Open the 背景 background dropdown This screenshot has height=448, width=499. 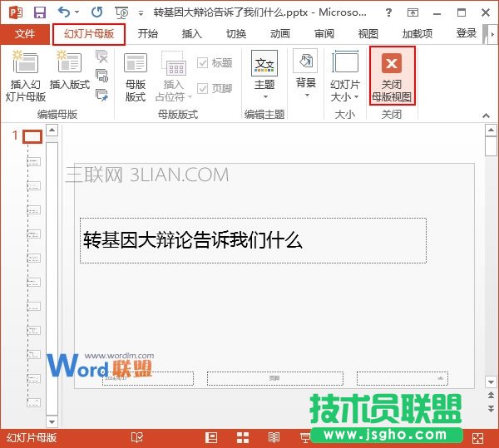point(306,74)
